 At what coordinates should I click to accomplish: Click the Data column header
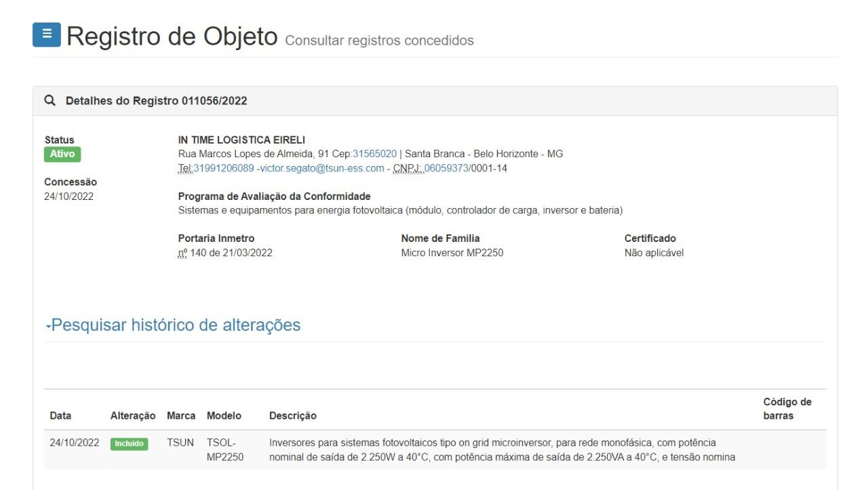pos(60,415)
